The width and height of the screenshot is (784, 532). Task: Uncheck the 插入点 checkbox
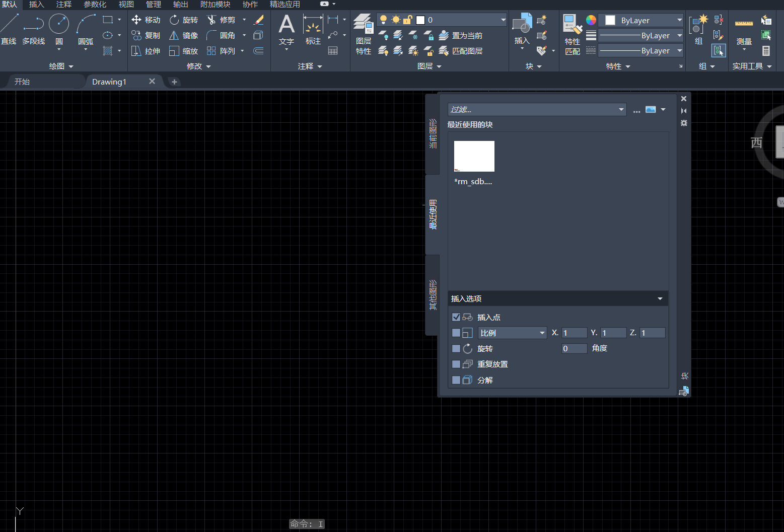456,317
